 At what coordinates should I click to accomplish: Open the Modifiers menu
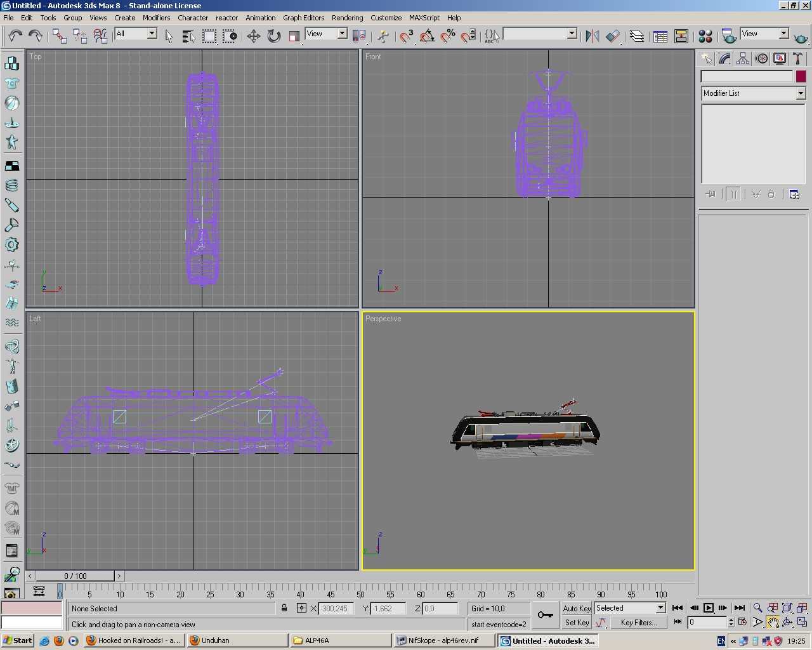(156, 18)
